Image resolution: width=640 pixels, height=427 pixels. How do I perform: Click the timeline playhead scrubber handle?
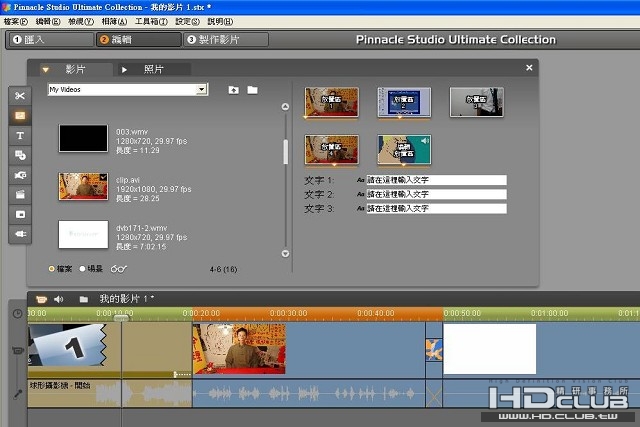(121, 318)
